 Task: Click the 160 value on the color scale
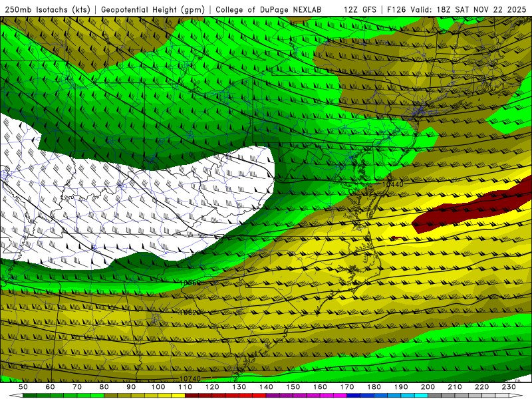pos(320,387)
